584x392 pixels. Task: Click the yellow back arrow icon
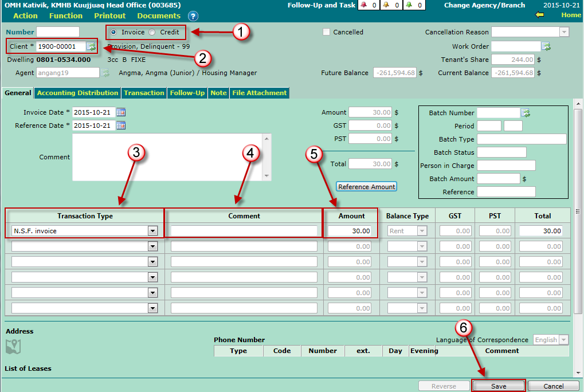pos(539,15)
